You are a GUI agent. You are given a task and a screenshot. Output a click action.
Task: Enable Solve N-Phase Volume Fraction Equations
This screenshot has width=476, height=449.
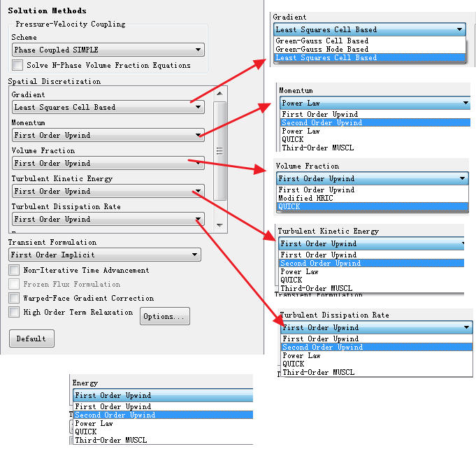[20, 66]
